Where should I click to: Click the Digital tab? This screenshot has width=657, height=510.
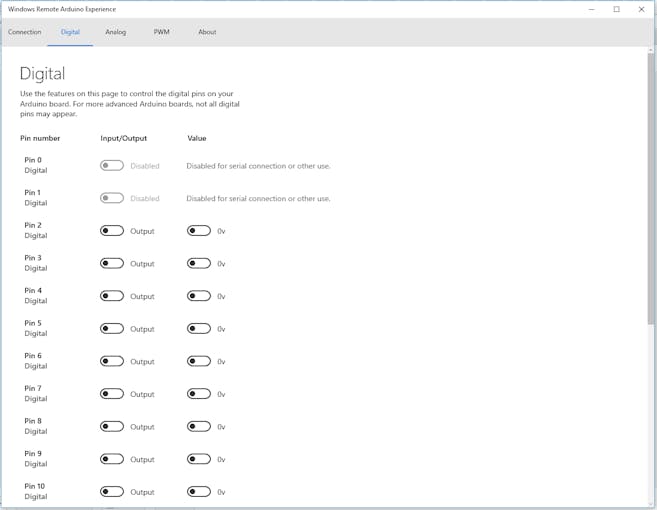[70, 32]
